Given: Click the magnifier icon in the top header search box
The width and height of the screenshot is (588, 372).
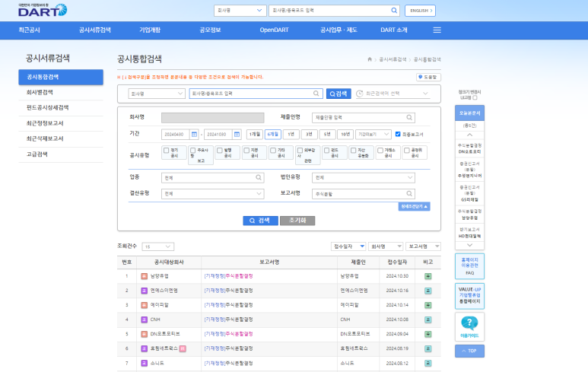Looking at the screenshot, I should tap(394, 11).
